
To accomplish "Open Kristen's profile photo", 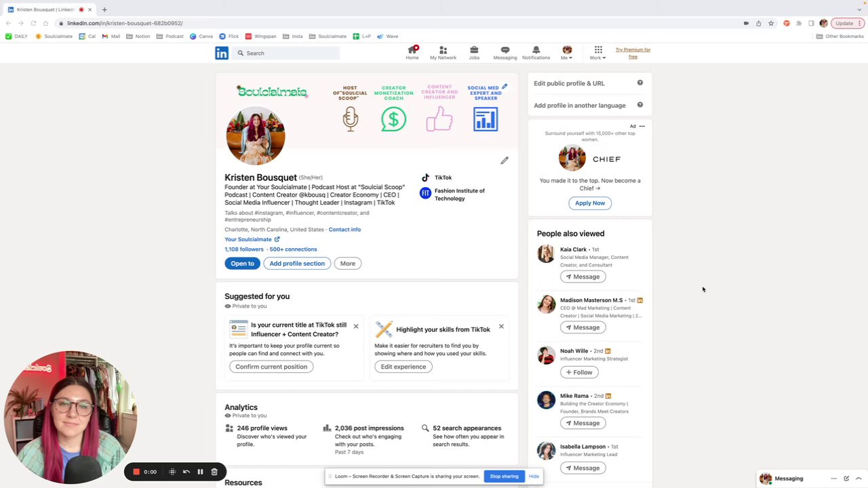I will tap(256, 136).
